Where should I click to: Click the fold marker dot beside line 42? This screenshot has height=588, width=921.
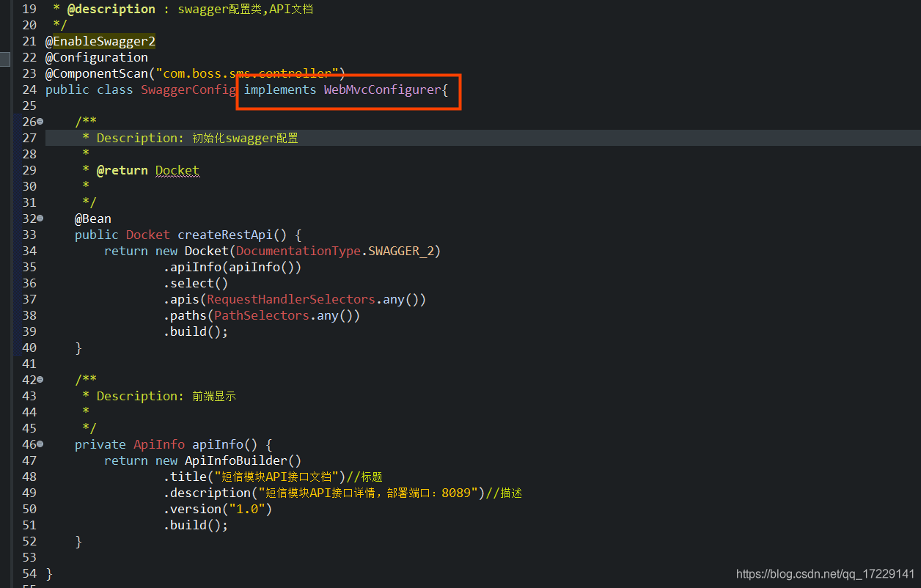pyautogui.click(x=39, y=380)
